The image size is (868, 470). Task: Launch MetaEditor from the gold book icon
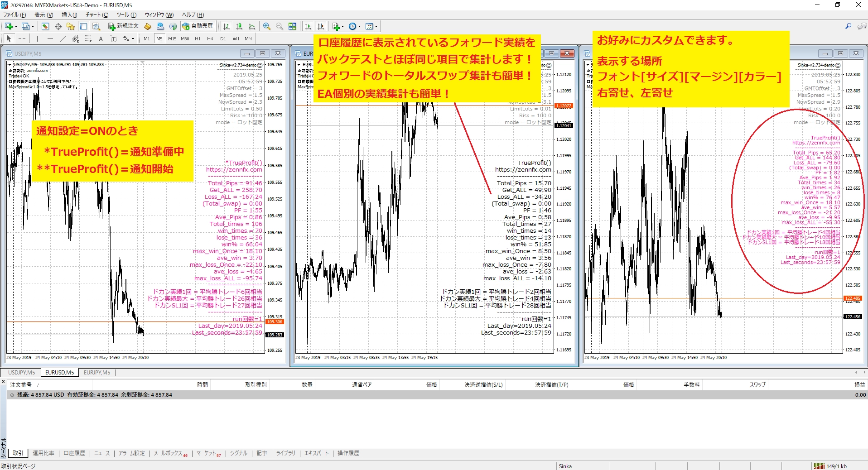point(148,26)
